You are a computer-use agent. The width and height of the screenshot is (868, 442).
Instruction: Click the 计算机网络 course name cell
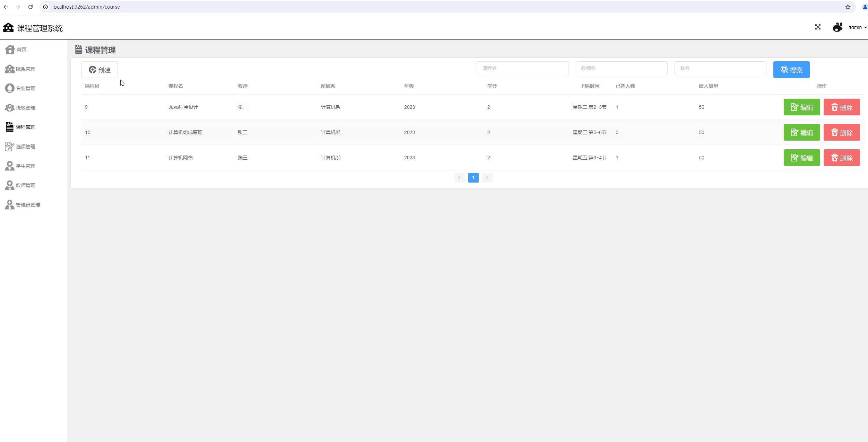[x=181, y=158]
